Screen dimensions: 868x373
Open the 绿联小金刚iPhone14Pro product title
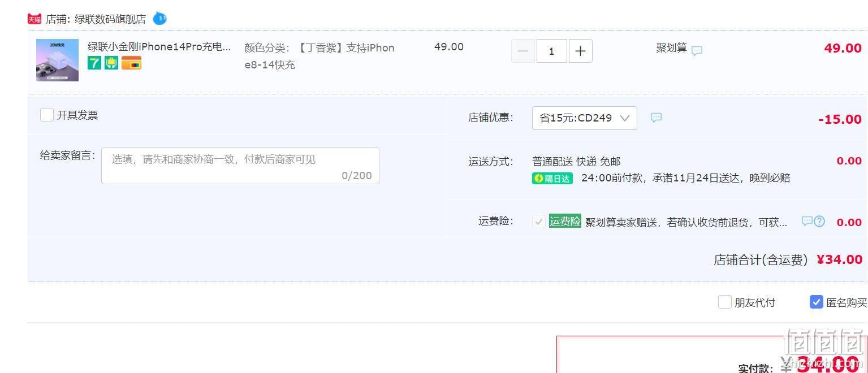[159, 47]
